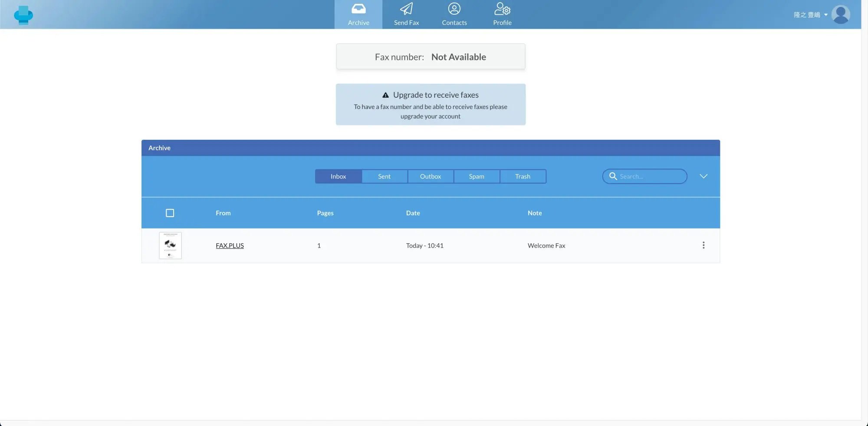Expand advanced search chevron
868x426 pixels.
[x=704, y=176]
